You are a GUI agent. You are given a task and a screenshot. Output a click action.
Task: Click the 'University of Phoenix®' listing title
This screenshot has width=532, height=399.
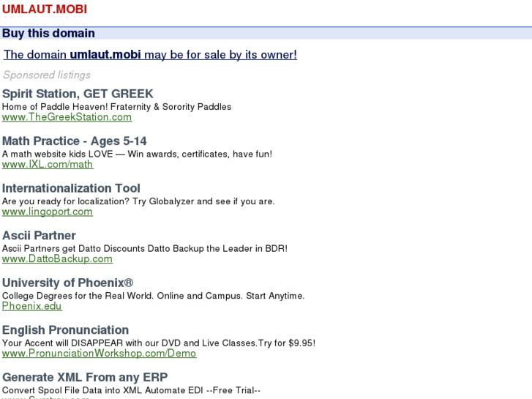point(67,283)
